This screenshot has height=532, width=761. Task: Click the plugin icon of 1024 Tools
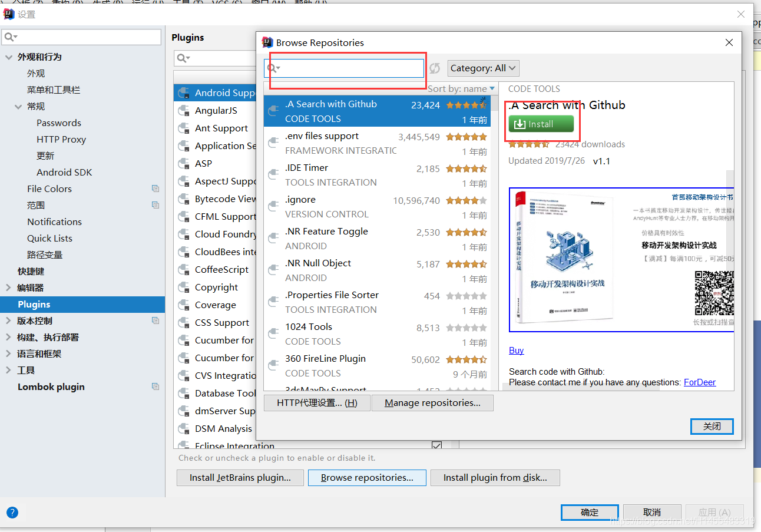(x=273, y=333)
